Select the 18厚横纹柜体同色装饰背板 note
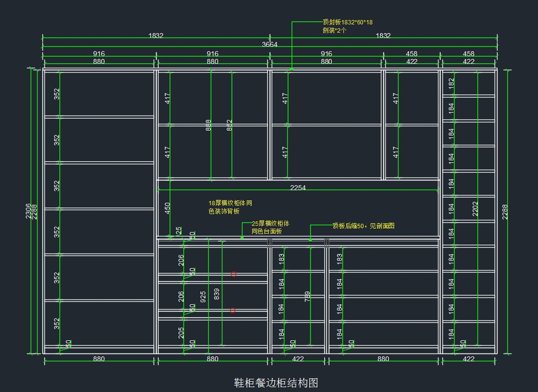Screen dimensions: 538x392 click(x=230, y=207)
